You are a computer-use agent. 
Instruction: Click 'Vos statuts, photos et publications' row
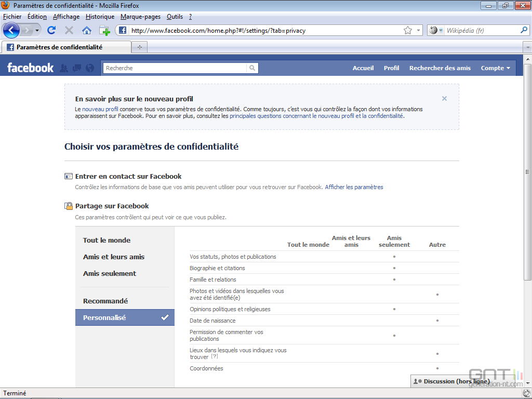(x=324, y=257)
